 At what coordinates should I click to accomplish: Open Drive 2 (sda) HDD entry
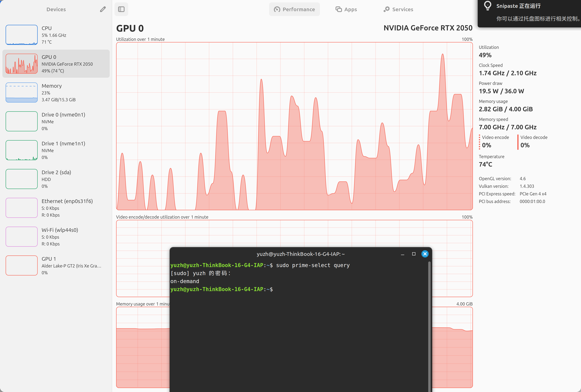click(56, 179)
